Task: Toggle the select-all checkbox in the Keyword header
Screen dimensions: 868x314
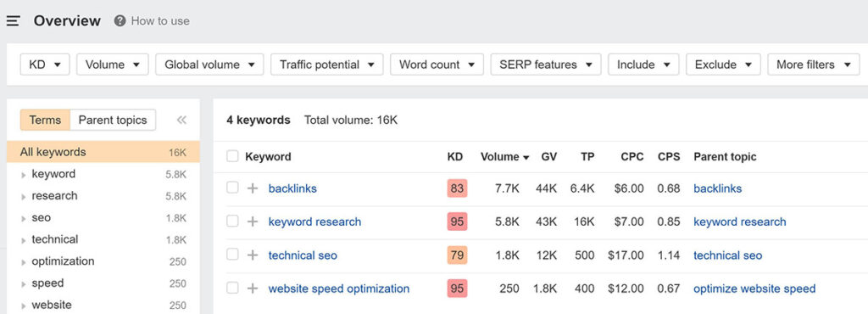Action: pos(232,156)
